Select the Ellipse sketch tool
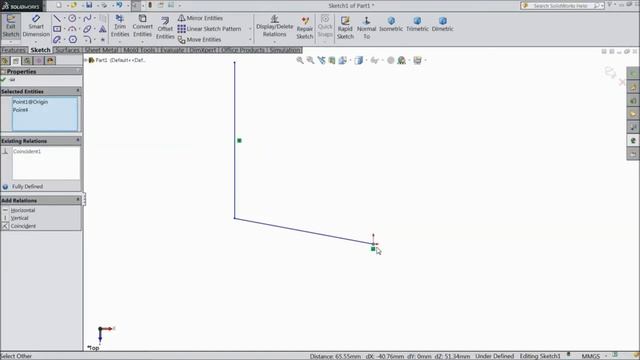The image size is (640, 360). coord(87,29)
